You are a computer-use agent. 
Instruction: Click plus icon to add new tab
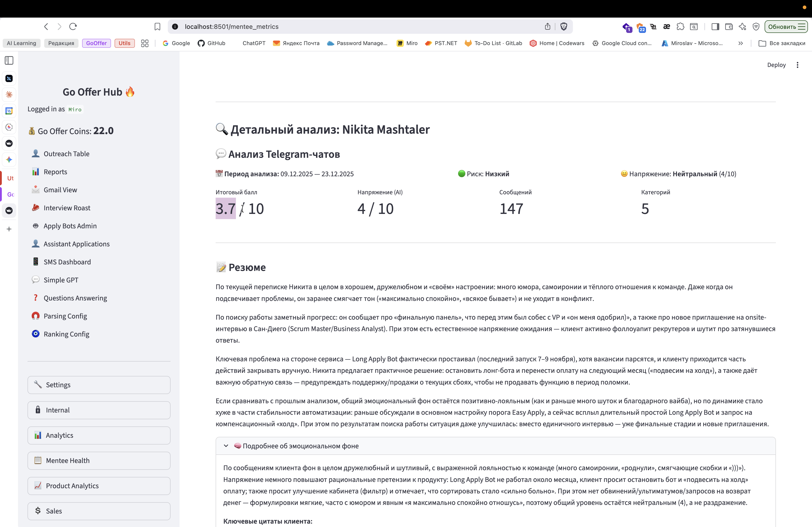pyautogui.click(x=9, y=229)
